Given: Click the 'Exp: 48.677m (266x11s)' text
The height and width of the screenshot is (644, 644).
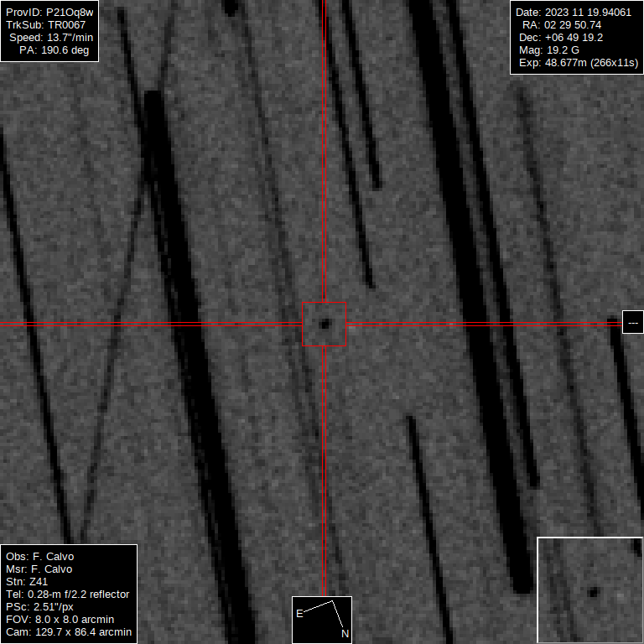Looking at the screenshot, I should coord(579,63).
